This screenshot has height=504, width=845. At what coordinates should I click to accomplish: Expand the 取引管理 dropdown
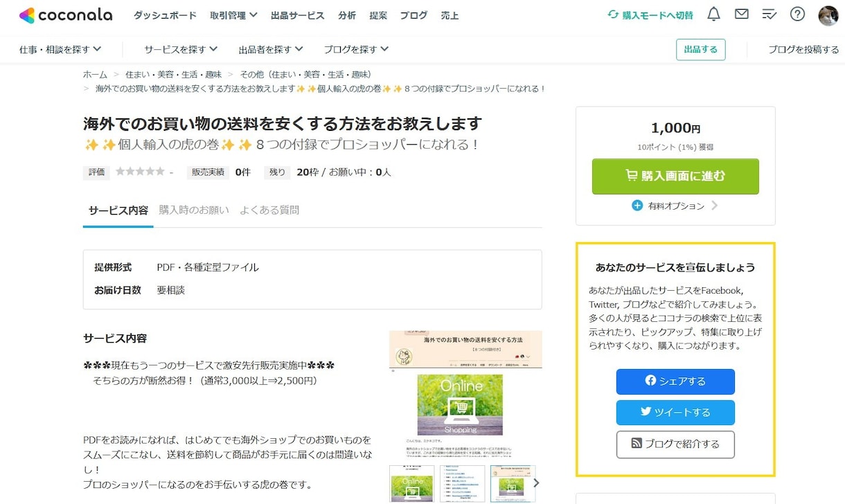233,15
